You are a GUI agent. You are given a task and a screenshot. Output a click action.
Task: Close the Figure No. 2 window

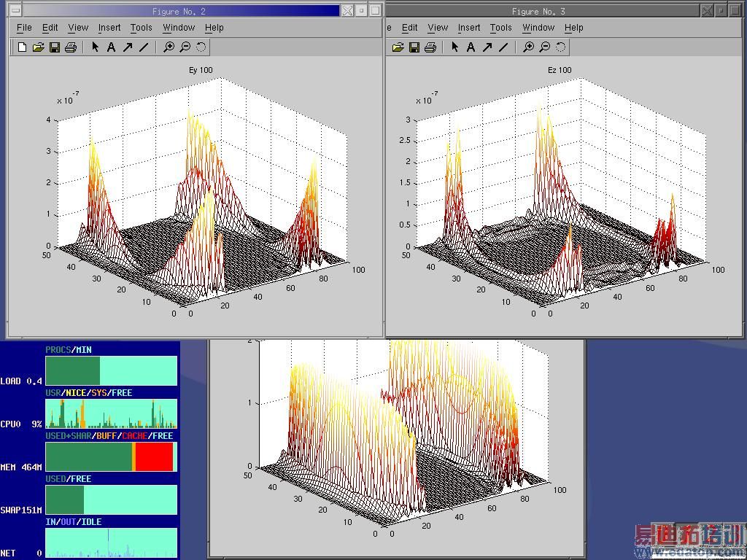coord(347,10)
